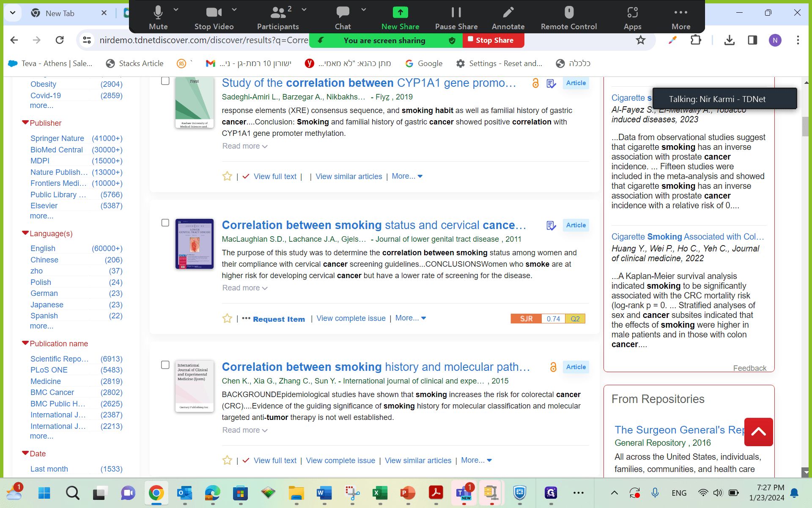Screen dimensions: 812x508
Task: Open View similar articles for CYP1A1 article
Action: 348,177
